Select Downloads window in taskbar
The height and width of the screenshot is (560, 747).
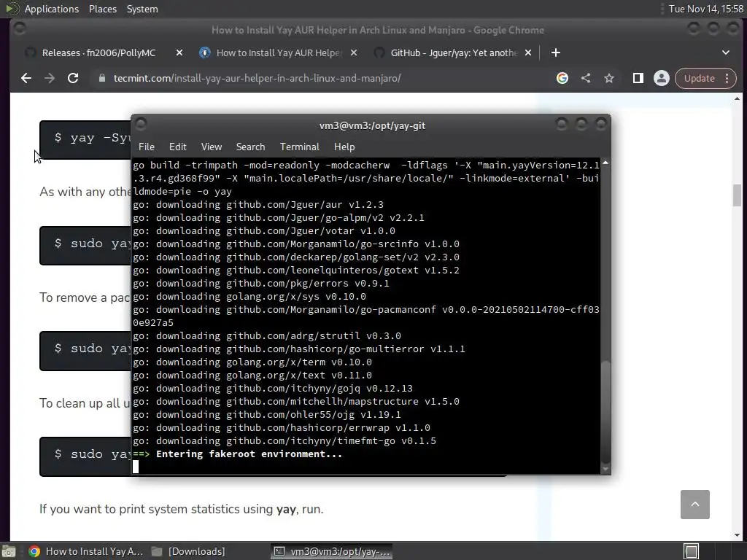[189, 551]
